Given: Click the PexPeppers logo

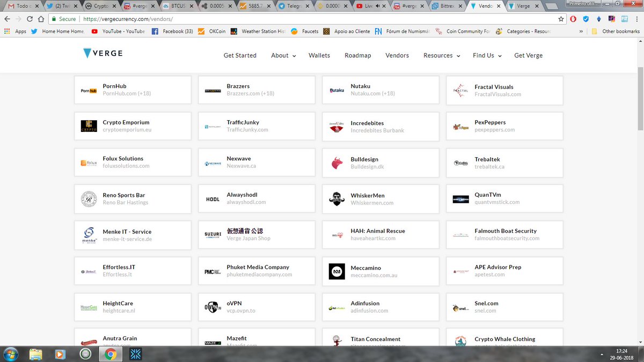Looking at the screenshot, I should (x=460, y=127).
